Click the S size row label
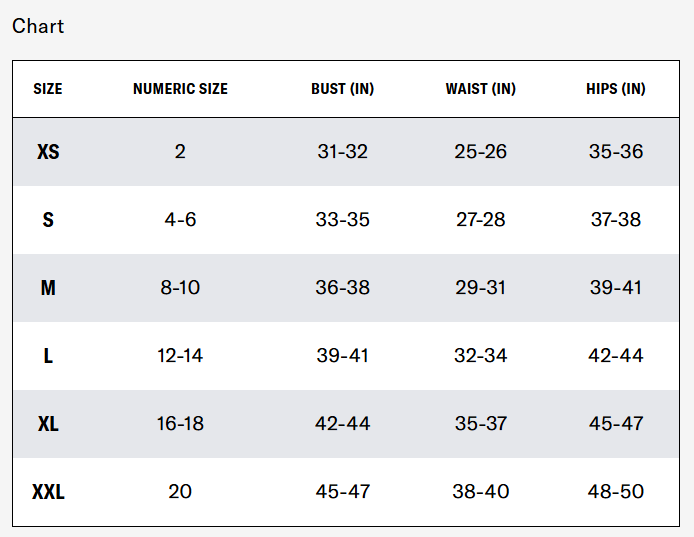 click(x=48, y=220)
